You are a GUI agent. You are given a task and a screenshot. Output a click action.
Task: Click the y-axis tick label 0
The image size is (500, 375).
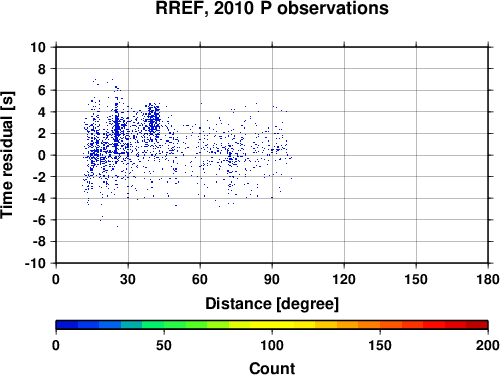click(x=42, y=155)
